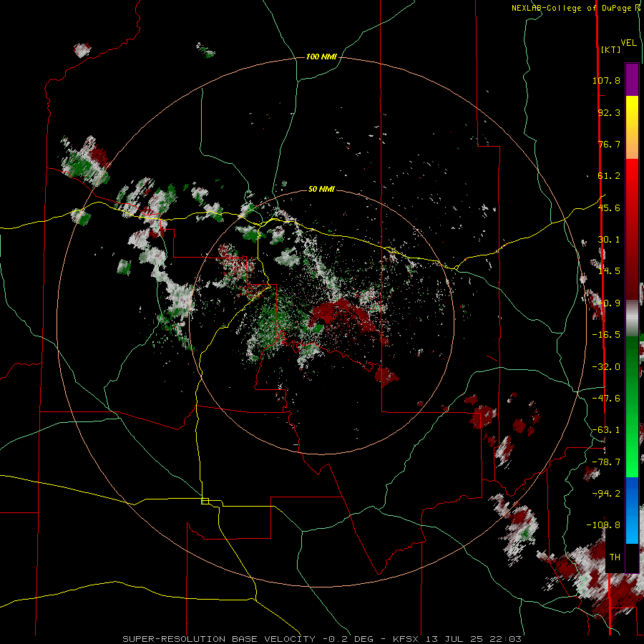This screenshot has height=644, width=644.
Task: Click the "TH" threshold label in legend
Action: click(615, 557)
